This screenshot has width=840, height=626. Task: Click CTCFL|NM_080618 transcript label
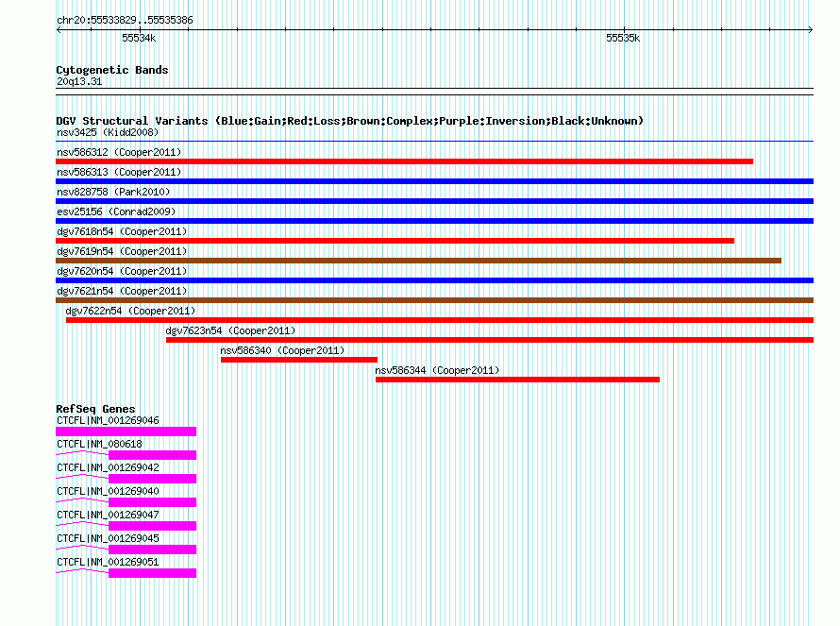[x=100, y=444]
